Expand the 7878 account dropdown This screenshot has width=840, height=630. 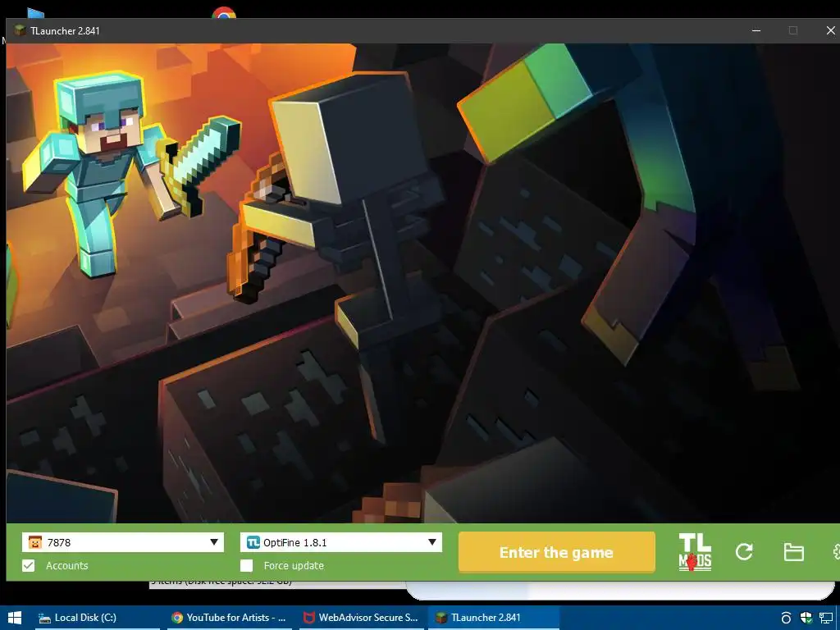pos(214,542)
